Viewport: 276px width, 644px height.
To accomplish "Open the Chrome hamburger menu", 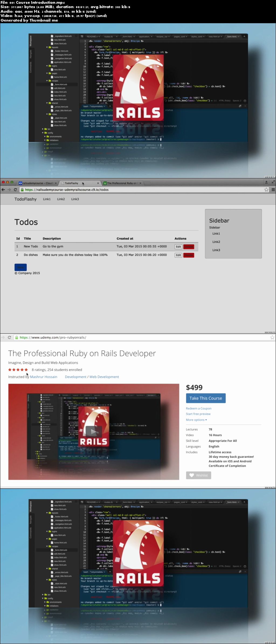I will (273, 190).
